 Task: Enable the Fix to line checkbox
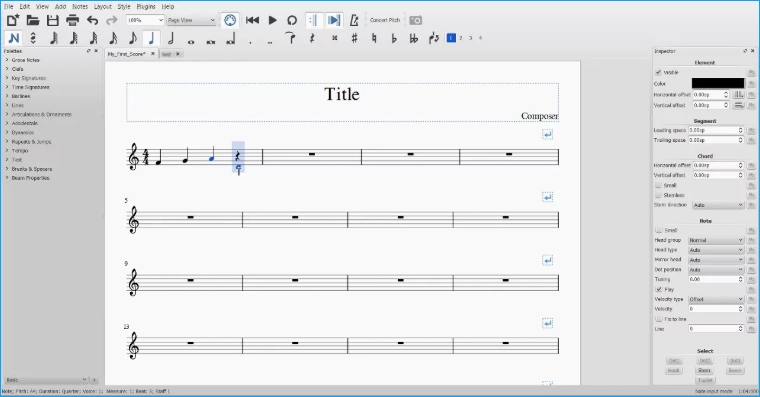click(x=658, y=319)
